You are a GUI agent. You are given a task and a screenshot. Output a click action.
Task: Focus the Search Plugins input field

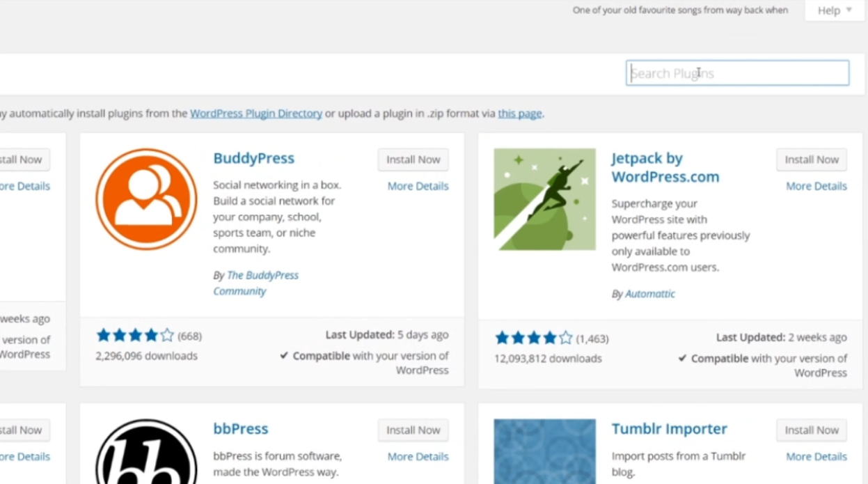tap(737, 73)
